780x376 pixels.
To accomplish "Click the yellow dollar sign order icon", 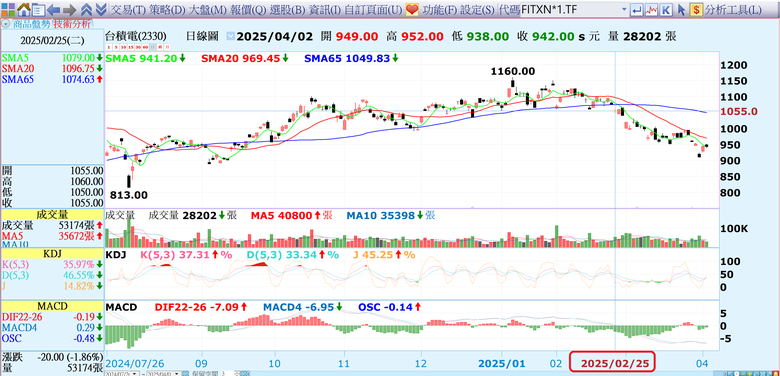I will tap(697, 9).
